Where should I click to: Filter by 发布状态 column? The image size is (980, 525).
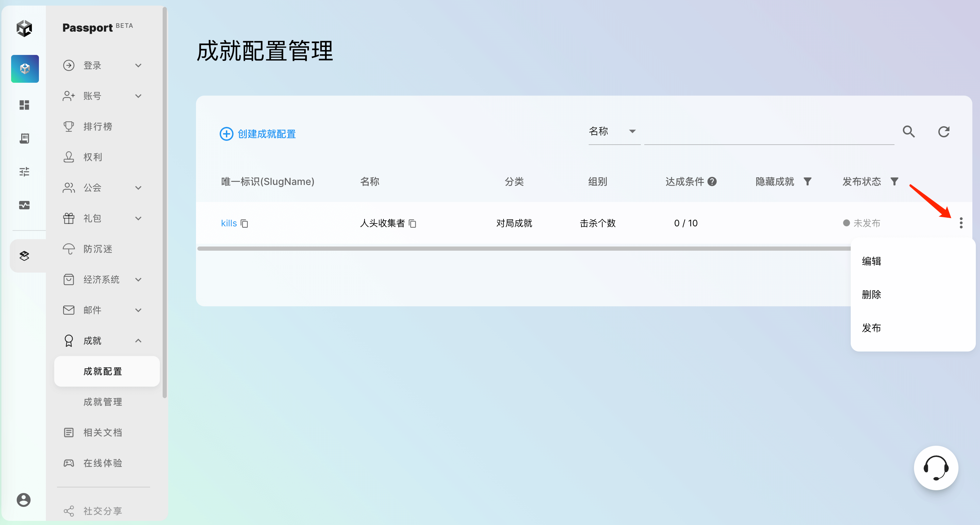pos(895,181)
